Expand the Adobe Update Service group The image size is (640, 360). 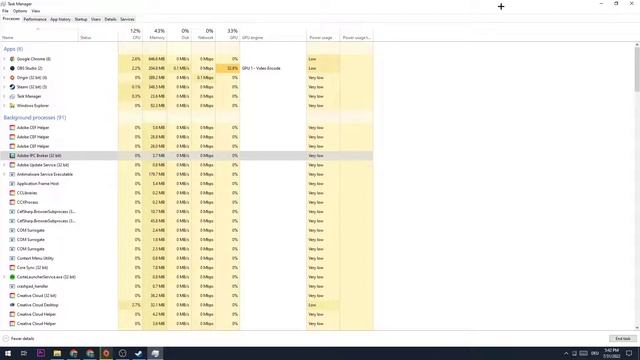[x=4, y=165]
